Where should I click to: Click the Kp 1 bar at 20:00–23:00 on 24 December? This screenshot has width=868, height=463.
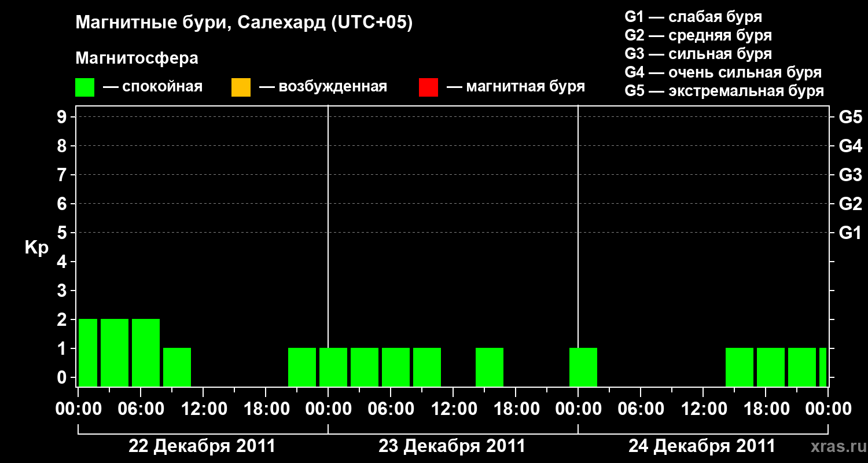(x=802, y=367)
